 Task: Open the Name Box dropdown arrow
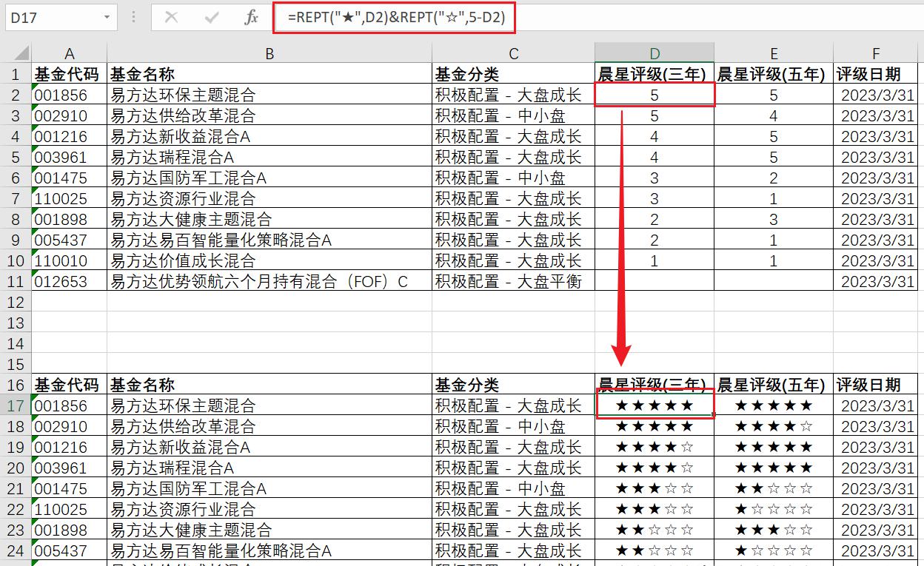pyautogui.click(x=108, y=17)
